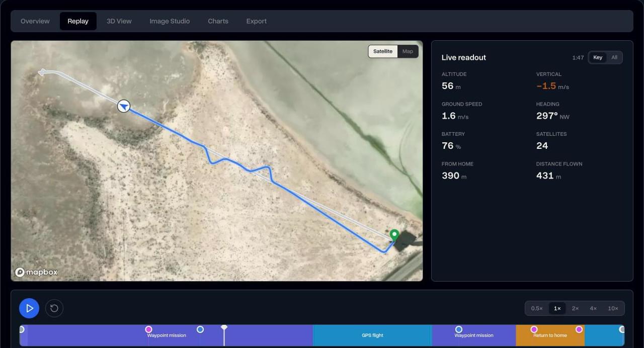Screen dimensions: 644x348
Task: Click the from home value 390 m
Action: [x=454, y=176]
